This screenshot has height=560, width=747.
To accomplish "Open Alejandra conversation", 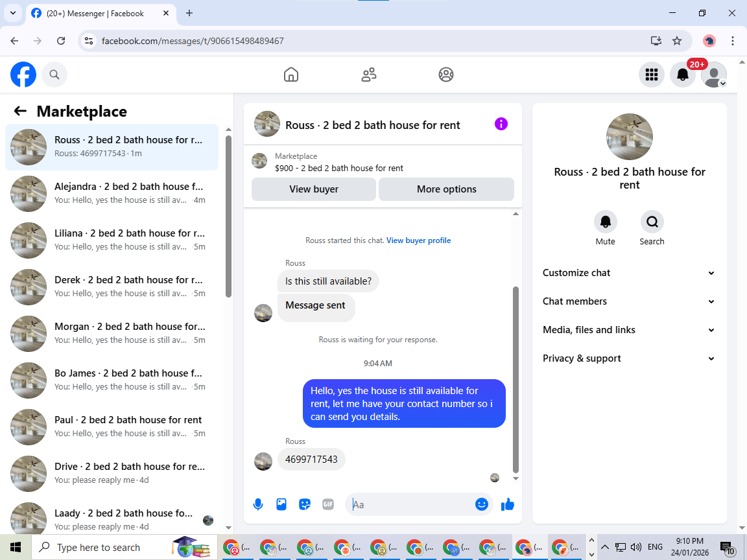I will coord(112,193).
